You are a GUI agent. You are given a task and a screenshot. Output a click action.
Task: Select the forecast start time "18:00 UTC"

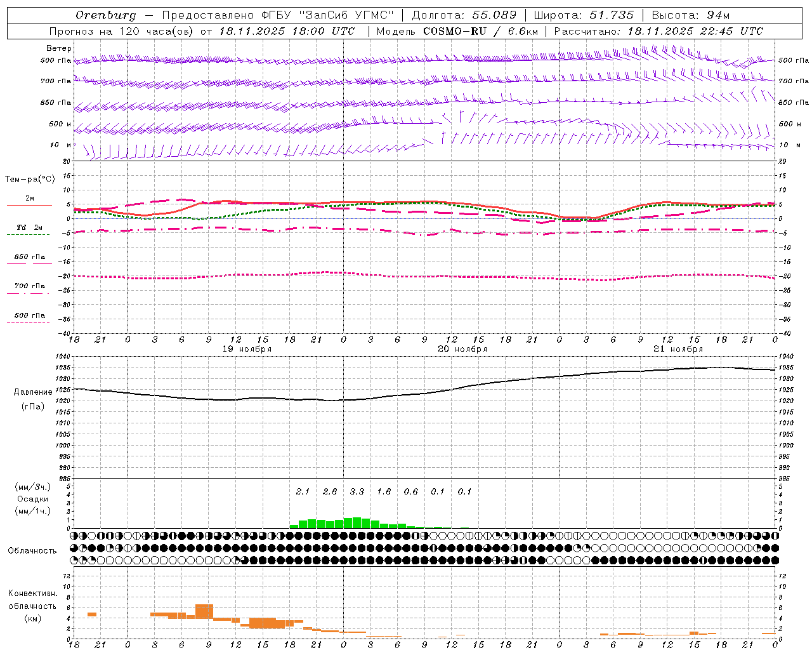pos(322,31)
